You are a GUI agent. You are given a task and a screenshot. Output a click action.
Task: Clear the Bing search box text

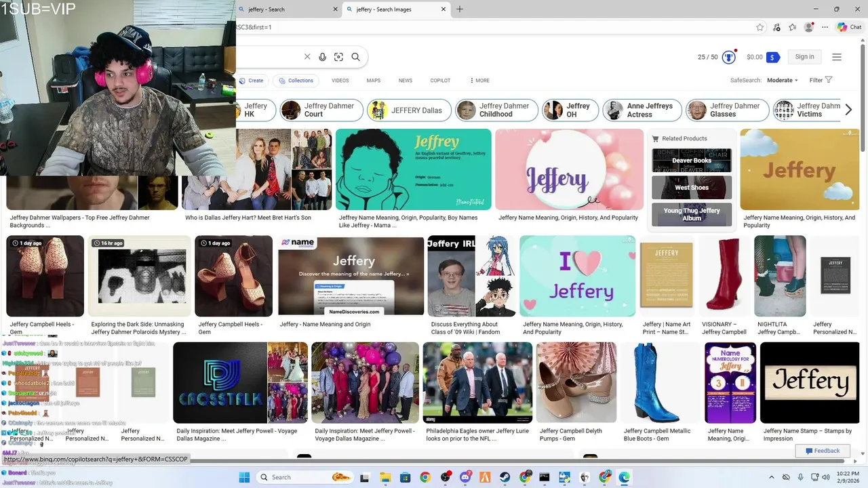click(307, 57)
